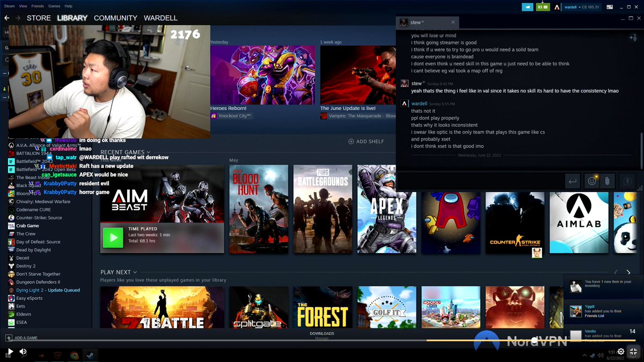This screenshot has height=362, width=644.
Task: Click the Counter-Strike: Source sidebar icon
Action: tap(11, 218)
